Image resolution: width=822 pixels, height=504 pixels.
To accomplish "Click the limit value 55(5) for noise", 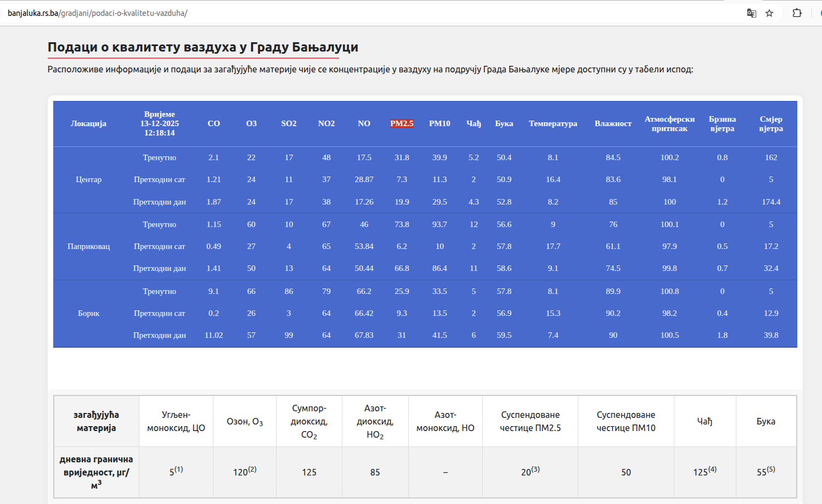I will coord(766,471).
